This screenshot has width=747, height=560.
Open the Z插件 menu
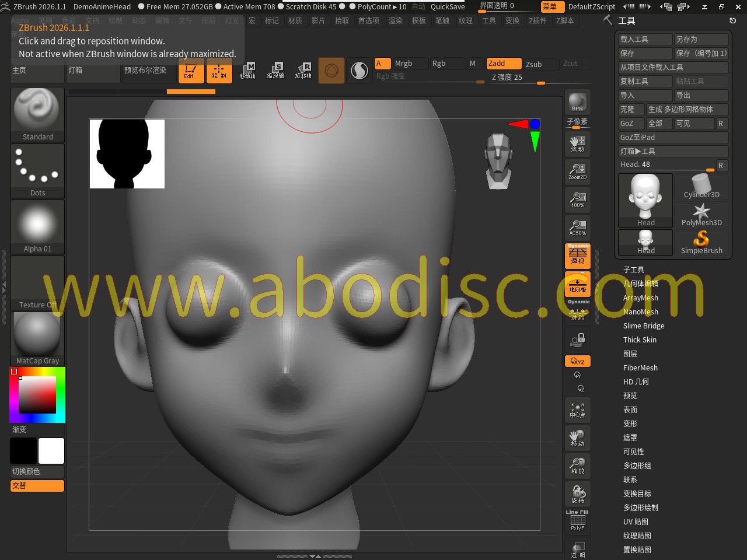point(537,20)
